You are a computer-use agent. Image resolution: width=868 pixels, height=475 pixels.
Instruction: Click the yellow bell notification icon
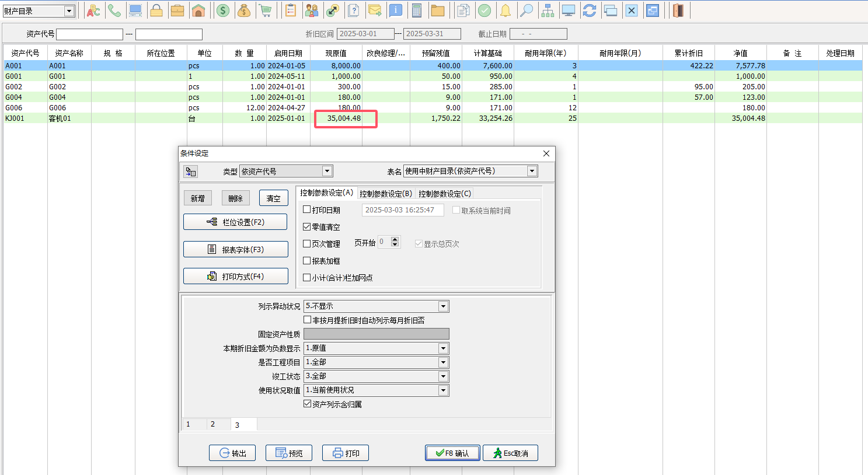[x=506, y=11]
